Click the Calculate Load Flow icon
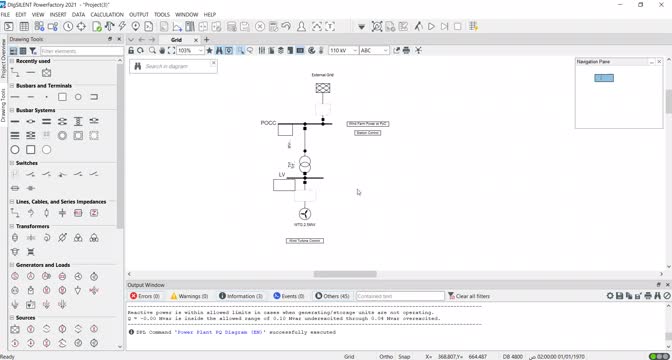This screenshot has width=672, height=360. tap(110, 27)
